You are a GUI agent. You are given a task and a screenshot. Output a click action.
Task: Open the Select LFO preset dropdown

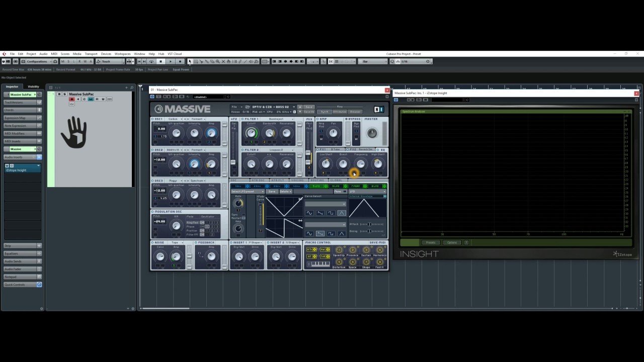(x=248, y=192)
